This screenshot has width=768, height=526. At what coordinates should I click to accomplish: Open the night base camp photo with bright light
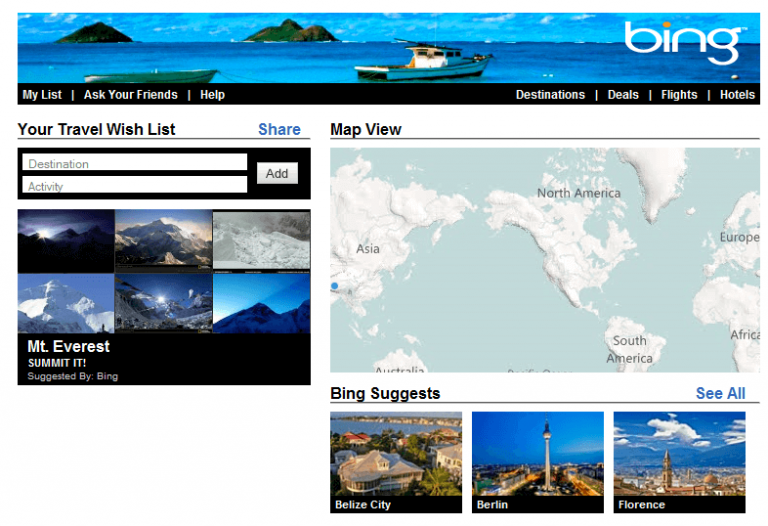point(164,304)
